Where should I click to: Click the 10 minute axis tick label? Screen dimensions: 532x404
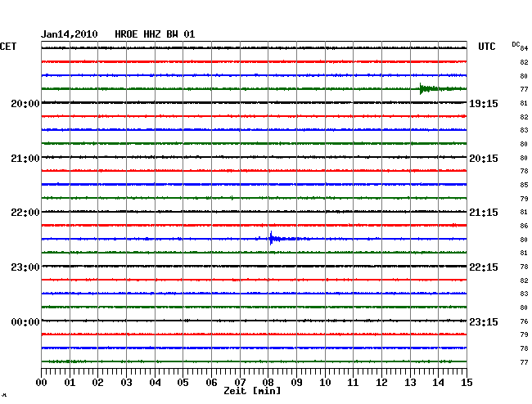point(325,382)
